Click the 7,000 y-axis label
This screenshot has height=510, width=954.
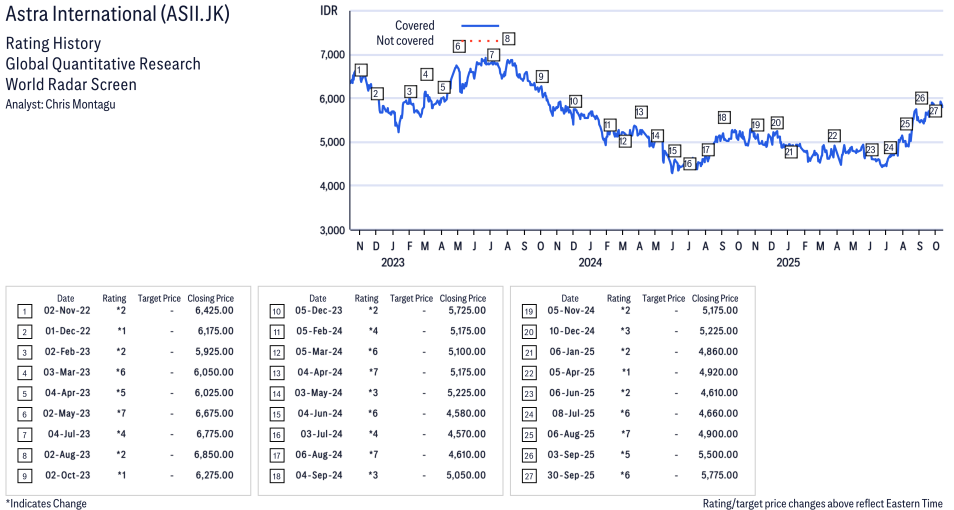click(x=331, y=54)
